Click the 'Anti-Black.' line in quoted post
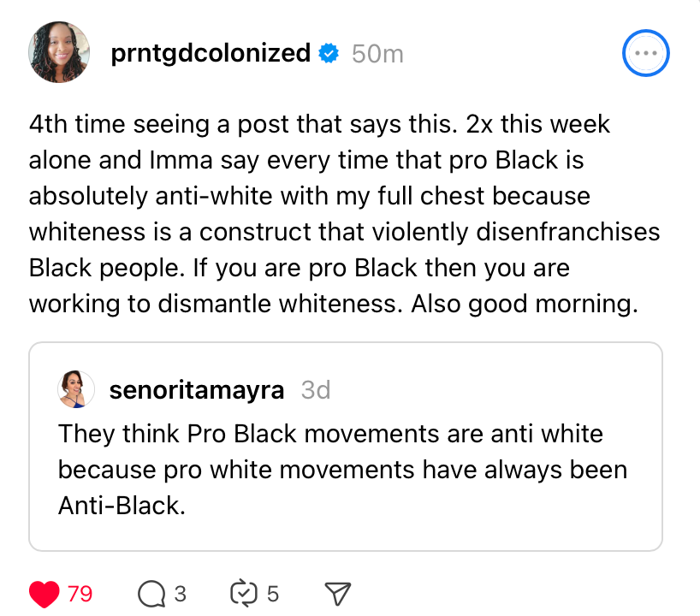 122,506
